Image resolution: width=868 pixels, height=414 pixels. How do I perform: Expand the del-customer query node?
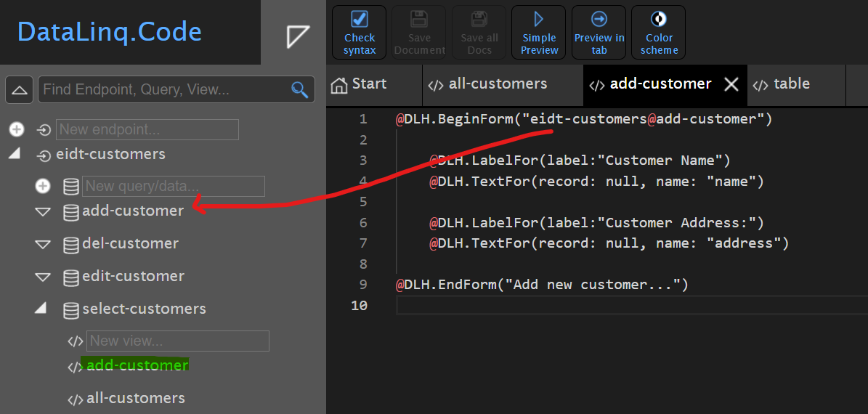pyautogui.click(x=43, y=245)
